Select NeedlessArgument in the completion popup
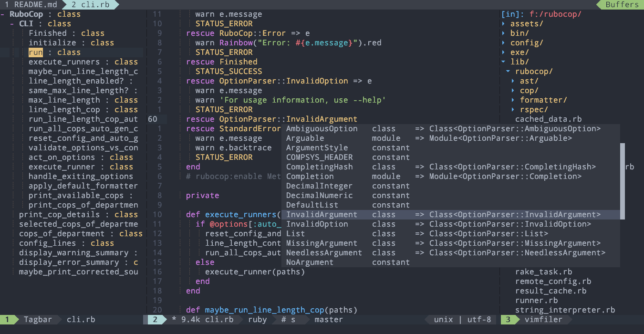644x334 pixels. pyautogui.click(x=451, y=253)
